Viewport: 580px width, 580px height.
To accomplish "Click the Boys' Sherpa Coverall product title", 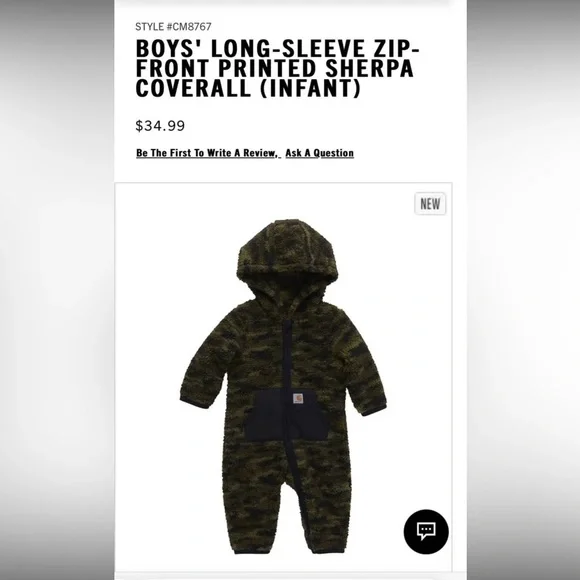I will click(x=277, y=68).
